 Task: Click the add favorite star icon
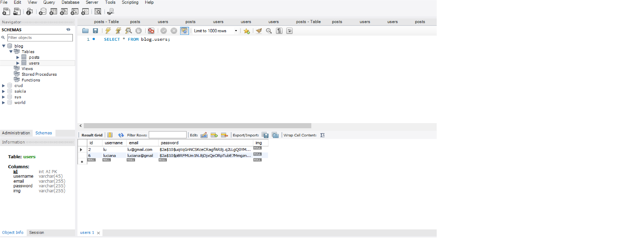[x=247, y=31]
